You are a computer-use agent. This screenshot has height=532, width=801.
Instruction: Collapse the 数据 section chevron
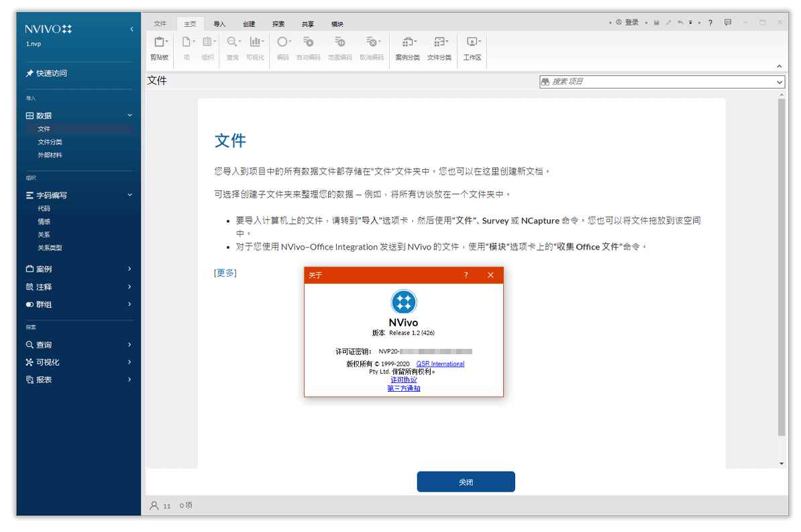pyautogui.click(x=129, y=115)
